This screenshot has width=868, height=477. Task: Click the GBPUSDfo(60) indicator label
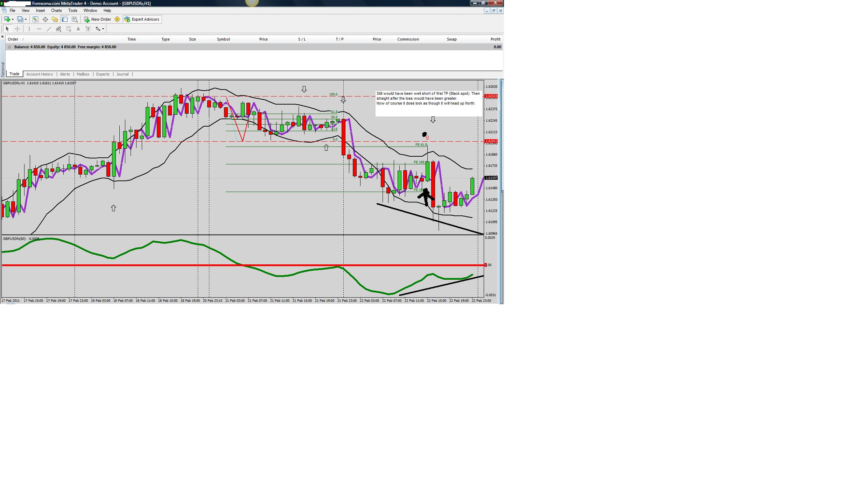21,239
